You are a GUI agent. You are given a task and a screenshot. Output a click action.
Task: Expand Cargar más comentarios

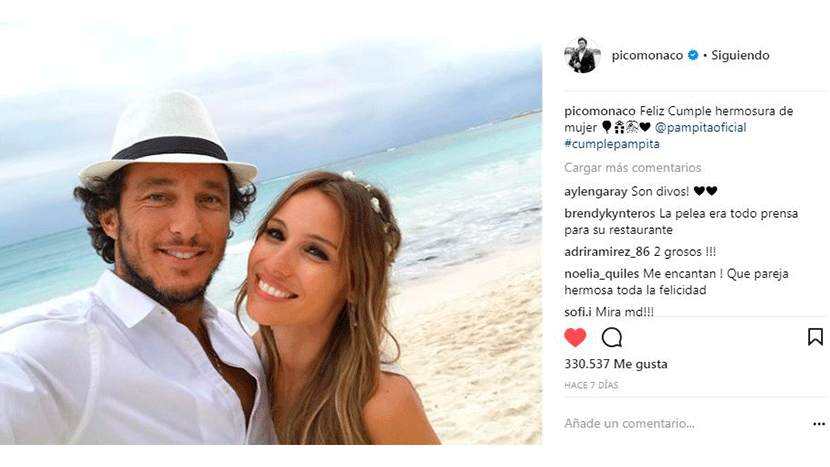[633, 168]
